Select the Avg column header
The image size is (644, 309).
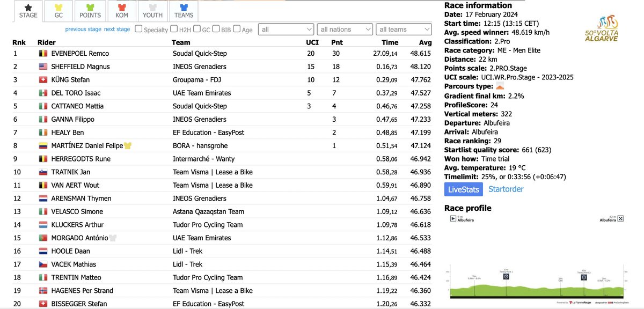tap(426, 42)
